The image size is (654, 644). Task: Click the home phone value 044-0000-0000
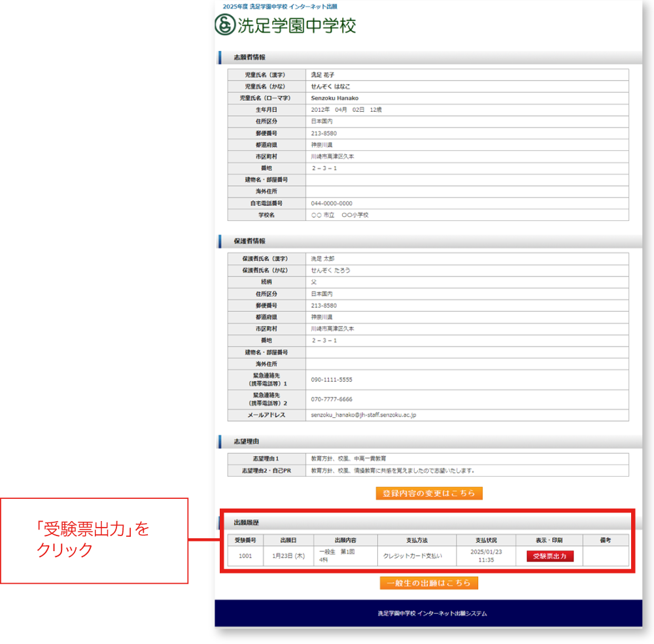[x=332, y=203]
